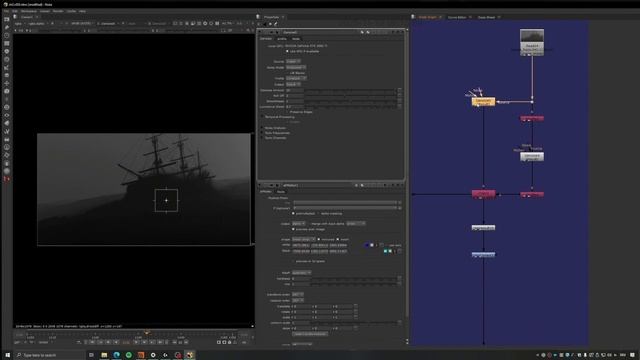Open shape dropdown in lower properties panel
This screenshot has height=360, width=640.
304,239
